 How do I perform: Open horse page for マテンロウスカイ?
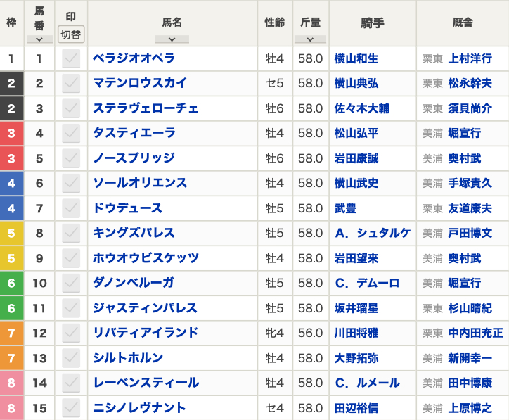(140, 83)
